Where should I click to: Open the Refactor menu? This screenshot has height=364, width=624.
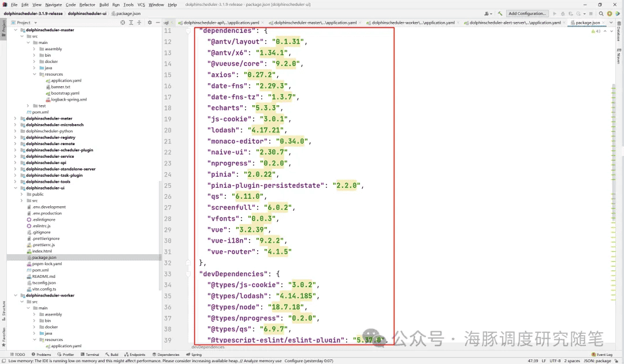click(x=87, y=5)
